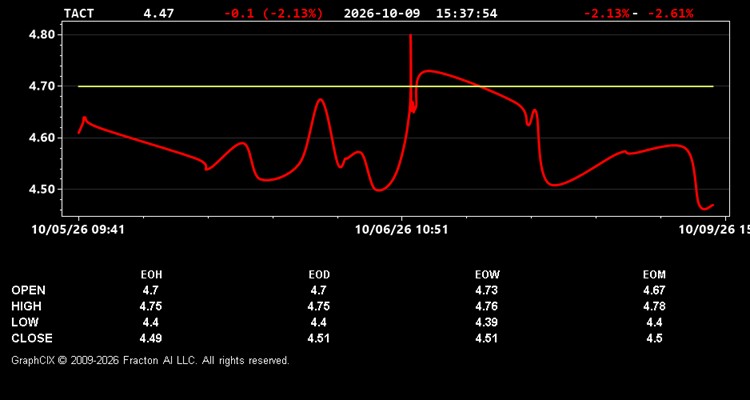
Task: Click the TACT ticker symbol
Action: (x=79, y=13)
